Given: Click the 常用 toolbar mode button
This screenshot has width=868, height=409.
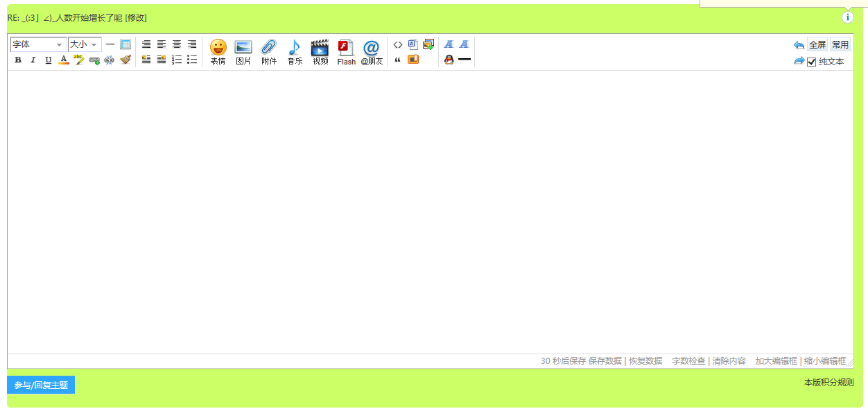Looking at the screenshot, I should 840,44.
